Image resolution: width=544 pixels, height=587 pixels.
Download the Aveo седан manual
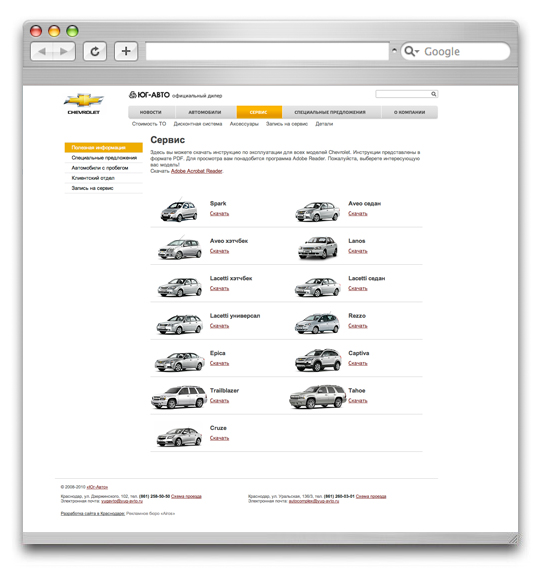[358, 214]
